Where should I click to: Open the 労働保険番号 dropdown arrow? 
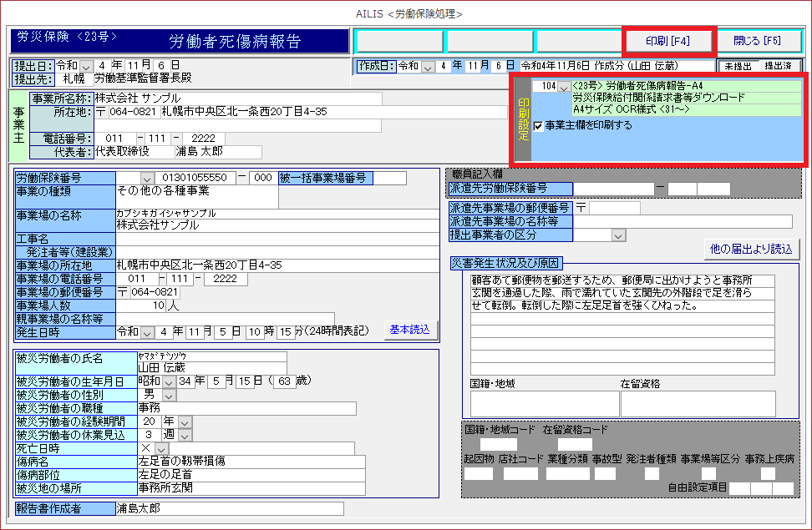point(148,178)
